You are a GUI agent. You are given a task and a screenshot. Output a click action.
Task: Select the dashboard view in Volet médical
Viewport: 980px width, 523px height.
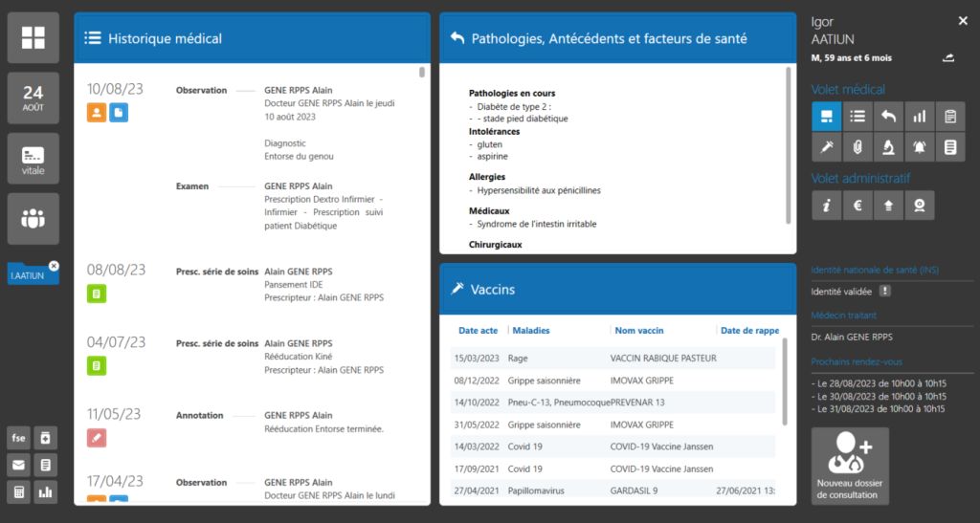826,117
